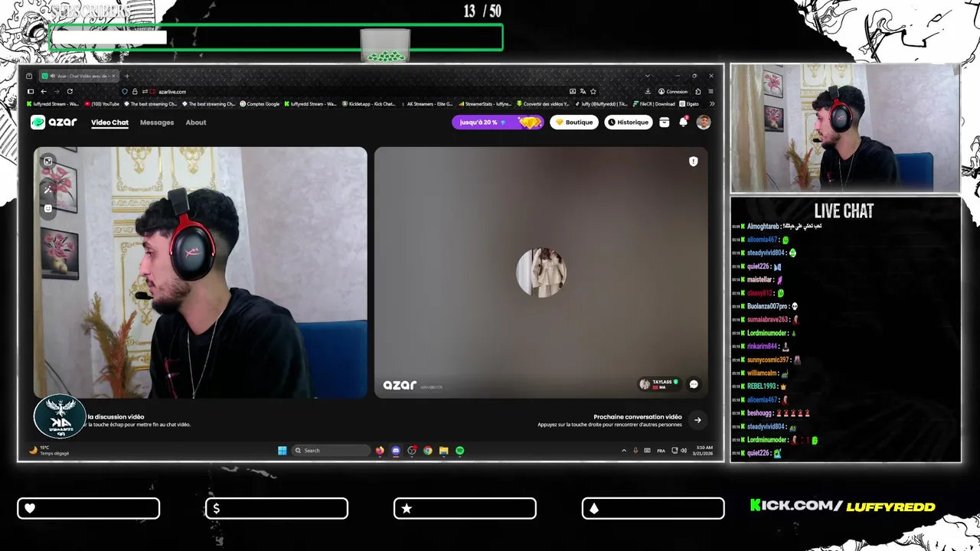Bookmark this page with the star icon
The height and width of the screenshot is (551, 980).
click(593, 92)
